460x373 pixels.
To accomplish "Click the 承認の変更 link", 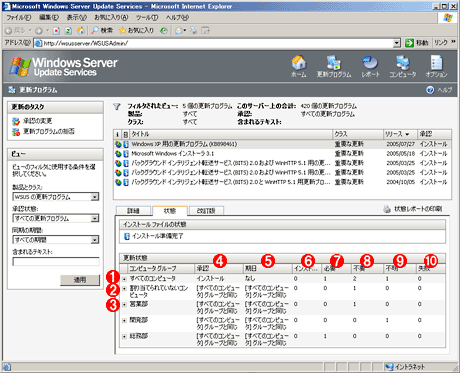I will pyautogui.click(x=37, y=121).
